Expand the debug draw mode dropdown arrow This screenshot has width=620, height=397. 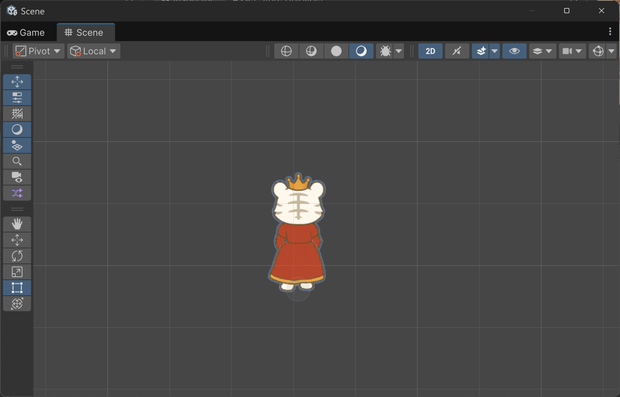click(399, 51)
